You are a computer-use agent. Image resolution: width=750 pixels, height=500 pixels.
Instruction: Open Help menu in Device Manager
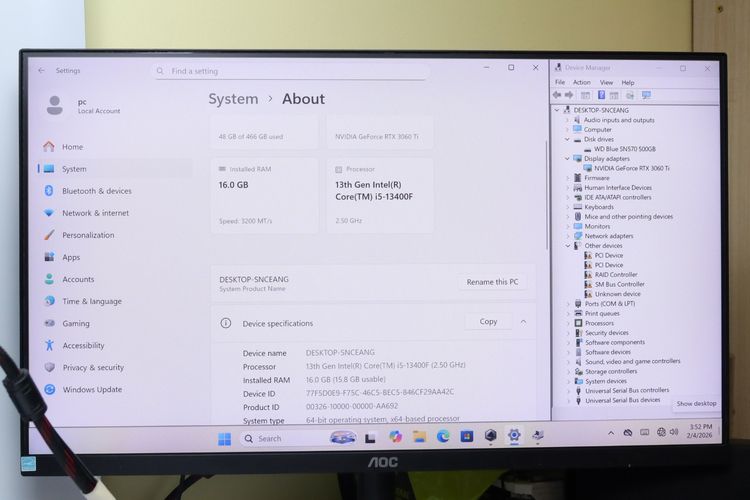[628, 82]
